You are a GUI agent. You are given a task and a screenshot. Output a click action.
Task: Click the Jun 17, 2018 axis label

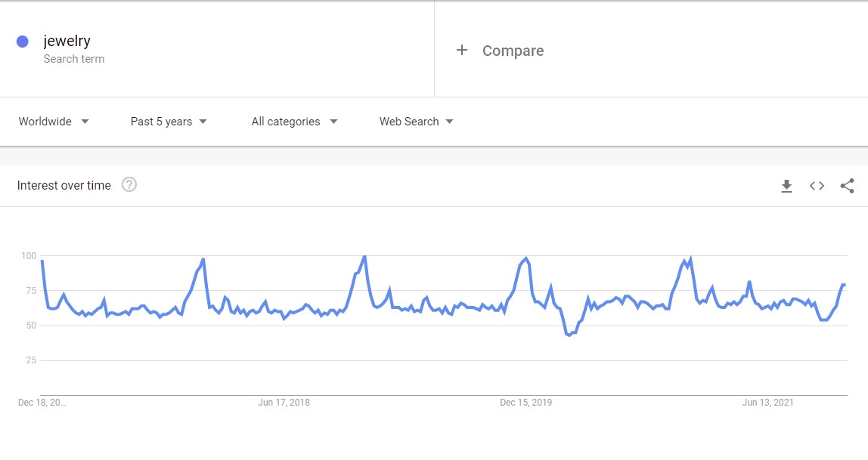[284, 403]
